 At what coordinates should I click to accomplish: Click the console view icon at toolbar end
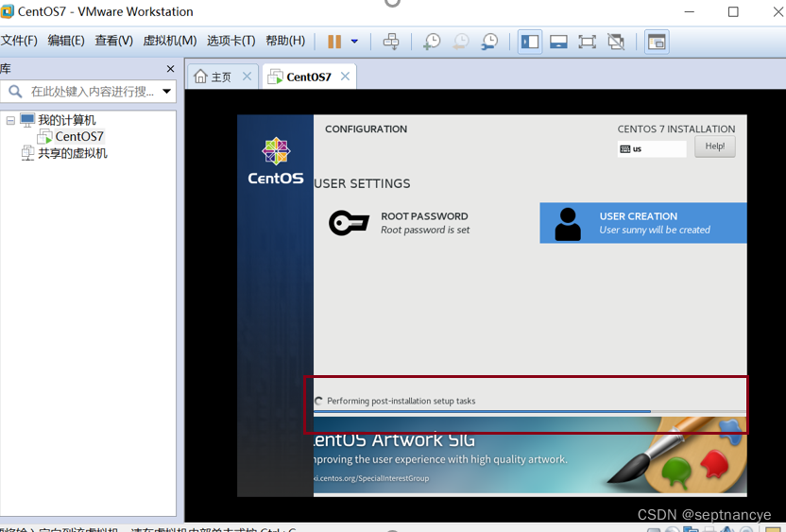coord(657,42)
